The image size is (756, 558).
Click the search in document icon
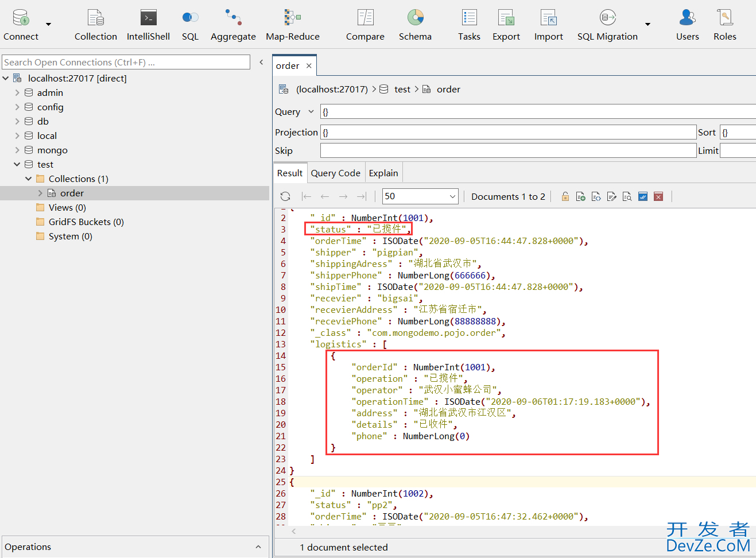[x=627, y=196]
